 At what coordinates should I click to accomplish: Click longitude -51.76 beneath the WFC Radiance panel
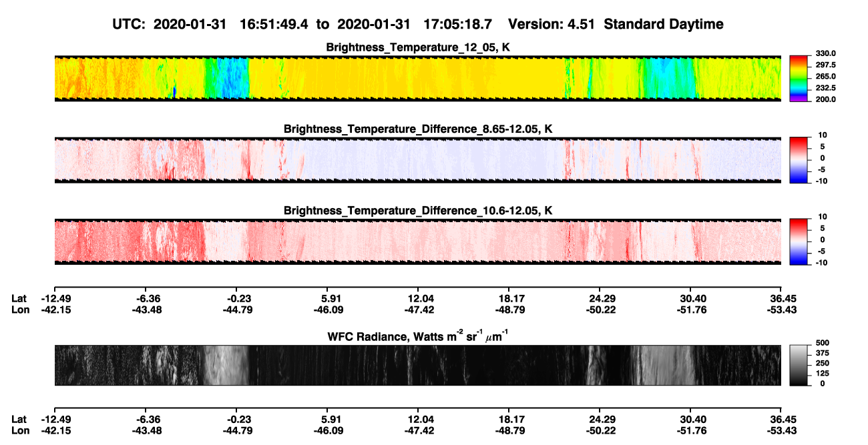click(x=692, y=430)
